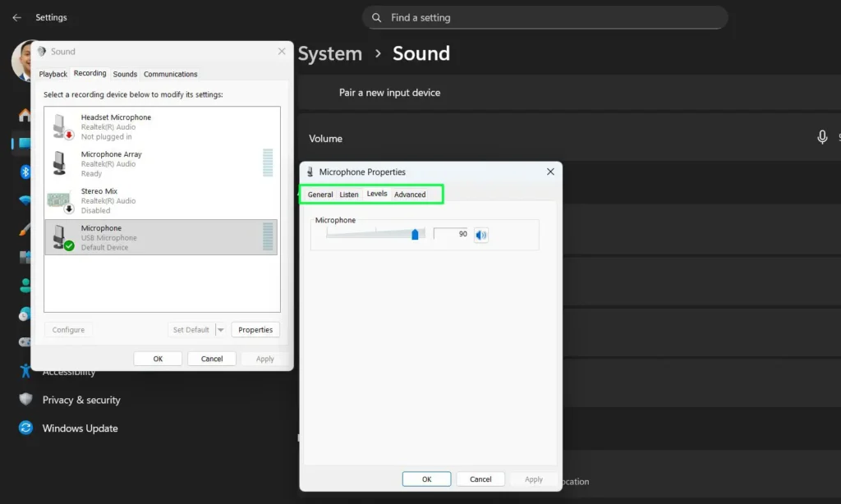
Task: Apply changes in Microphone Properties
Action: (532, 479)
